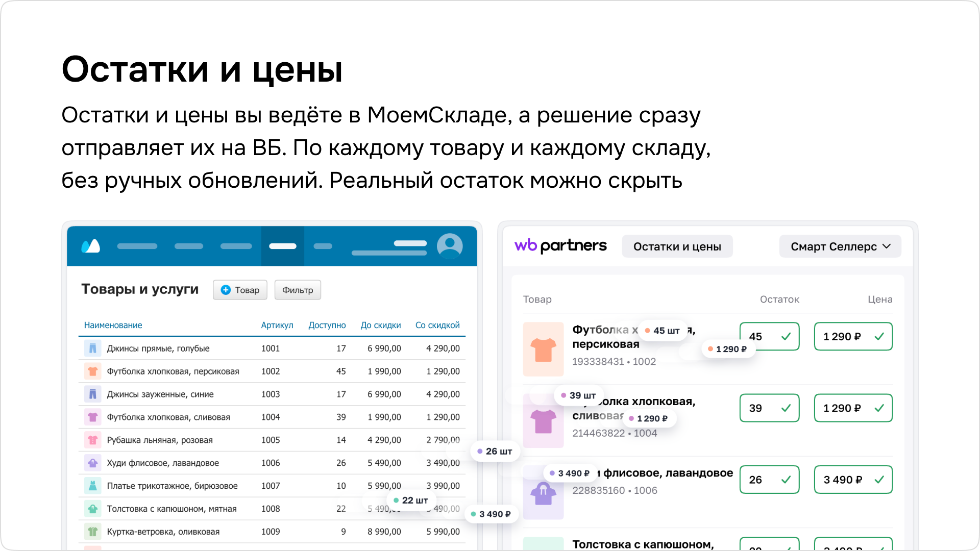Image resolution: width=980 pixels, height=551 pixels.
Task: Click shirt icon for Рубашка льняная, розовая
Action: tap(92, 440)
